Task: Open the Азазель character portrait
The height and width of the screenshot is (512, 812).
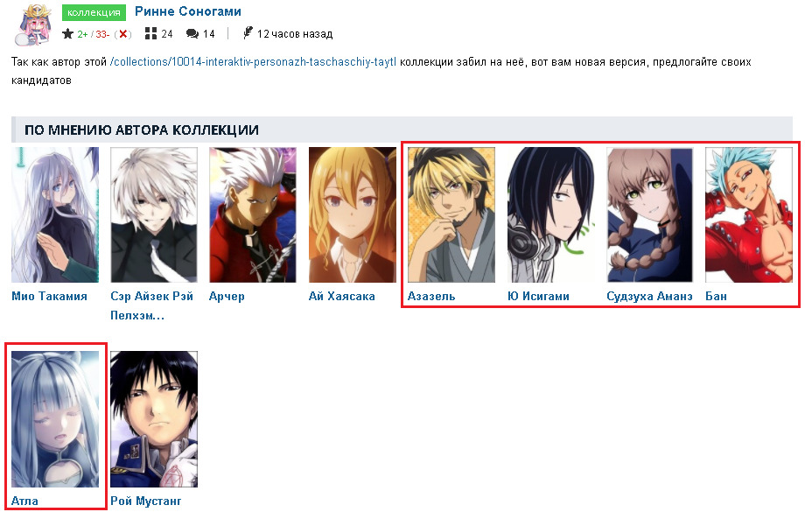Action: [451, 215]
